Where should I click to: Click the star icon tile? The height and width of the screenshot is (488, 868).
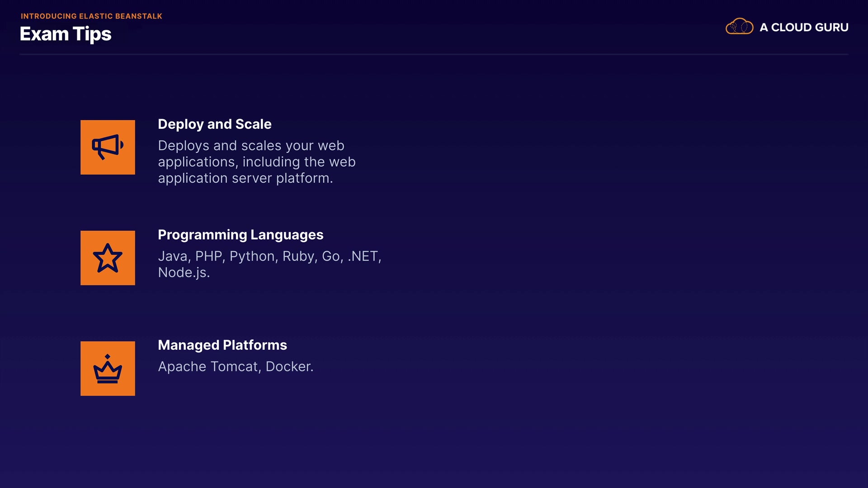(108, 258)
